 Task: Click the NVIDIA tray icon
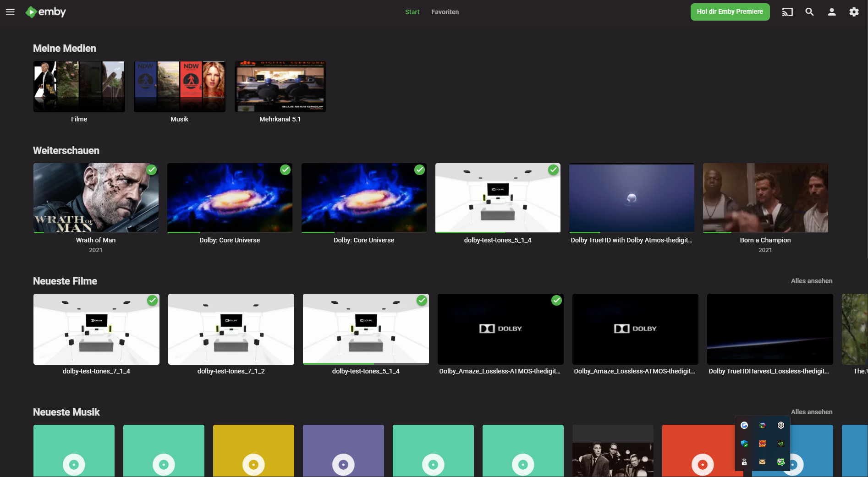781,444
